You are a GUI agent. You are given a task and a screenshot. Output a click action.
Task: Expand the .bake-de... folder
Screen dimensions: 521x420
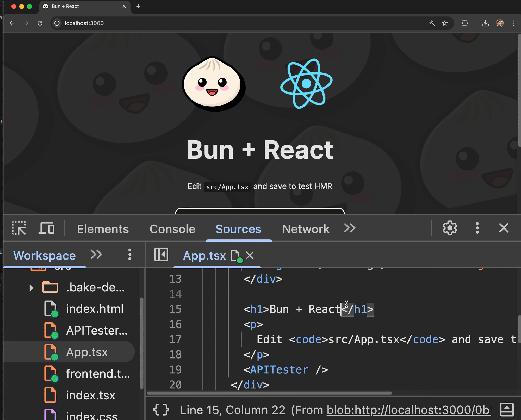pyautogui.click(x=32, y=288)
